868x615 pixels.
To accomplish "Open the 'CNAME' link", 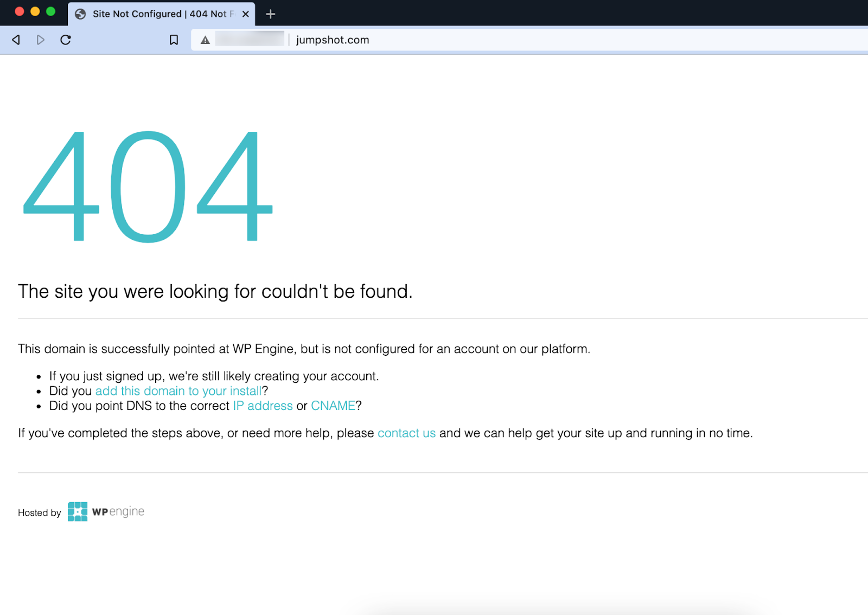I will tap(333, 406).
